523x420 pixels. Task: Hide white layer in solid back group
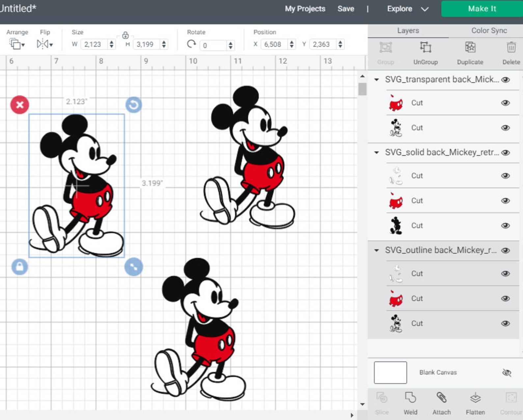[506, 176]
